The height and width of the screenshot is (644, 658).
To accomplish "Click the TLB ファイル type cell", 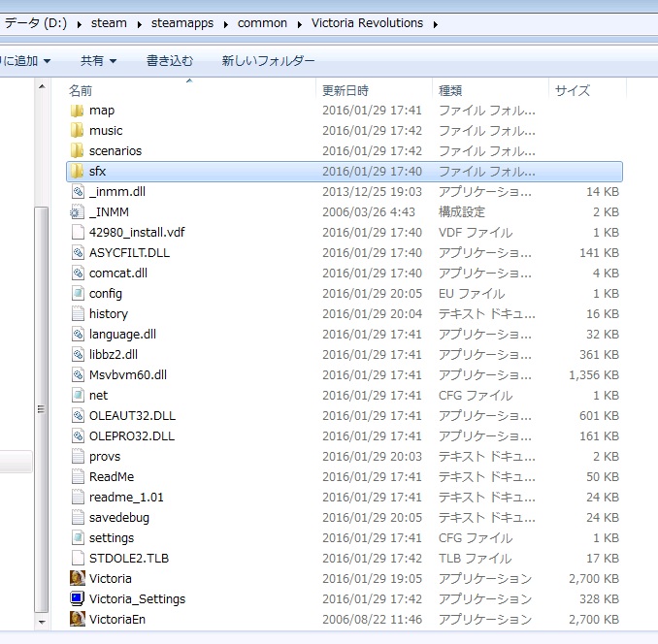I will [475, 558].
